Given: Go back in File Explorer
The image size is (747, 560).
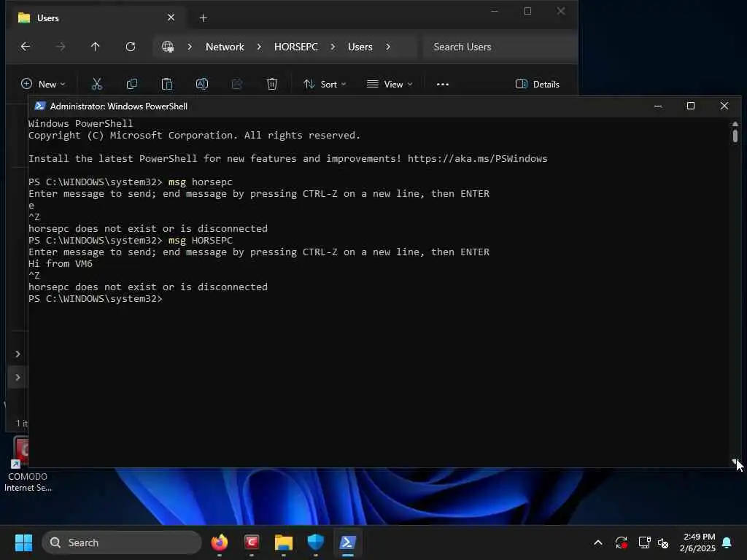Looking at the screenshot, I should point(26,47).
